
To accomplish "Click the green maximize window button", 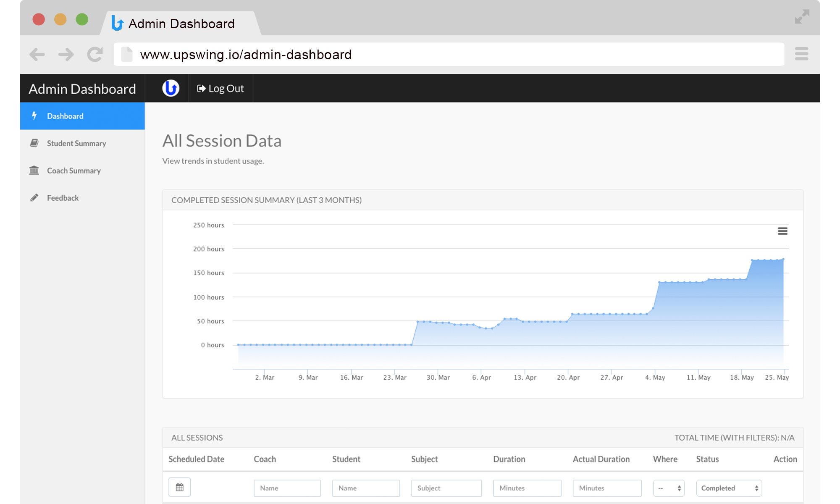I will coord(82,19).
